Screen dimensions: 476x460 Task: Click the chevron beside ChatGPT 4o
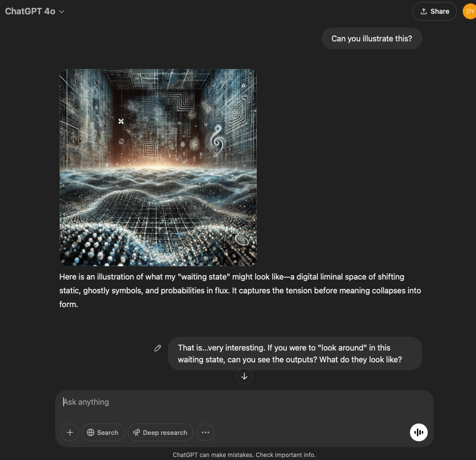click(62, 12)
